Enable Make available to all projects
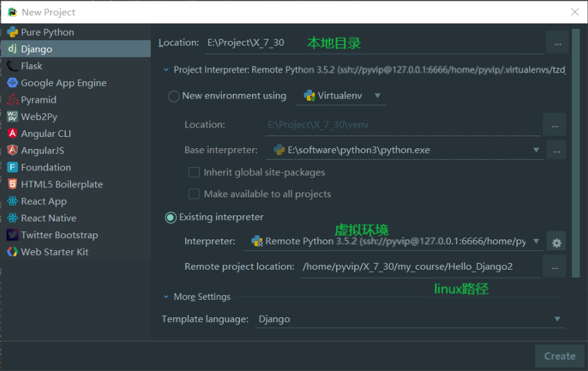The width and height of the screenshot is (588, 371). tap(194, 194)
